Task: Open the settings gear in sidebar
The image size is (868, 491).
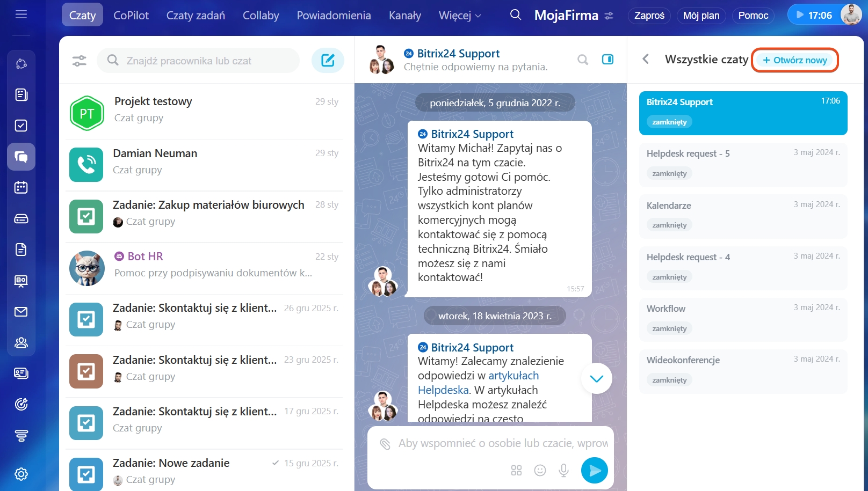Action: pyautogui.click(x=21, y=474)
